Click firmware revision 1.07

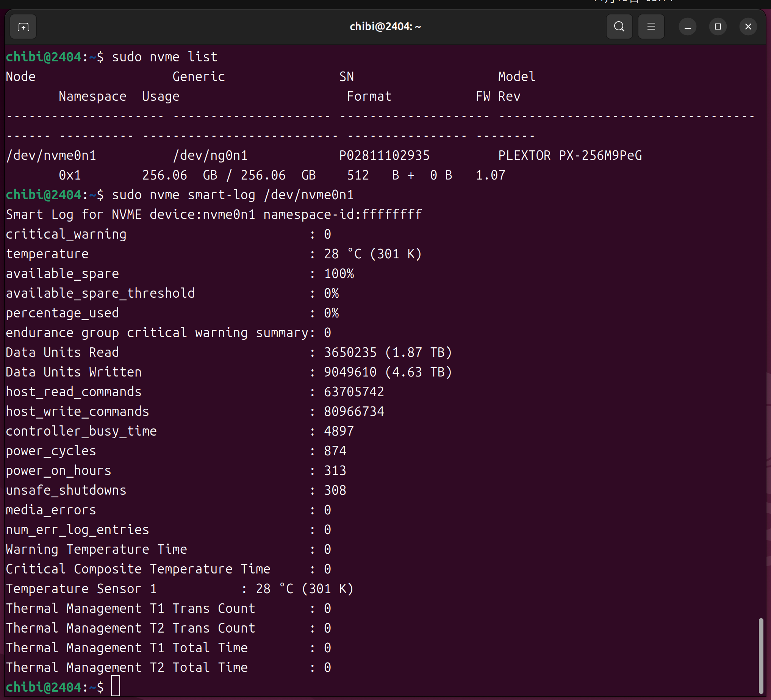pos(490,175)
